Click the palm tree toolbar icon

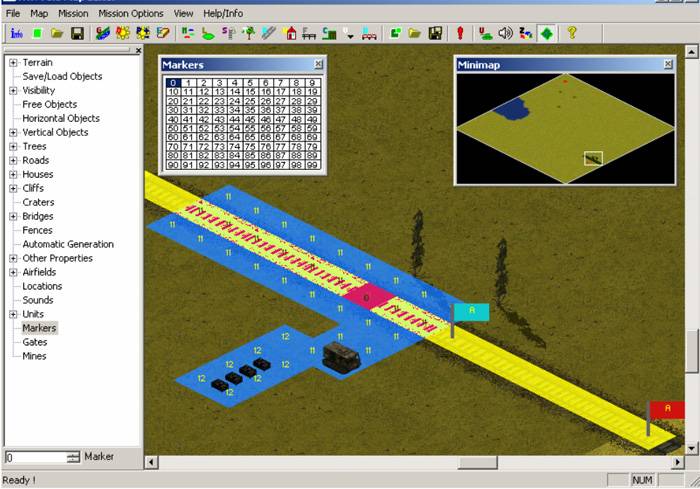(248, 33)
